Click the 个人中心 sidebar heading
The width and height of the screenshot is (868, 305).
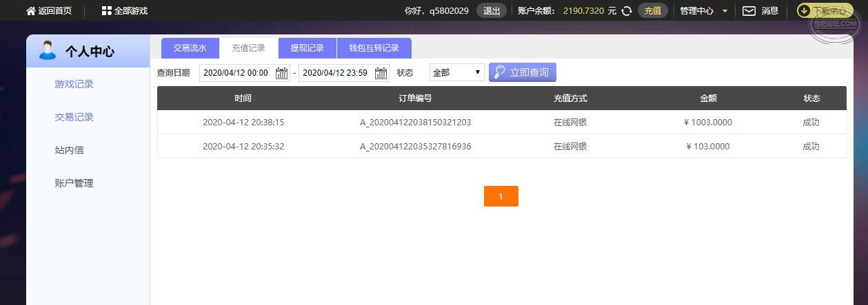point(90,52)
